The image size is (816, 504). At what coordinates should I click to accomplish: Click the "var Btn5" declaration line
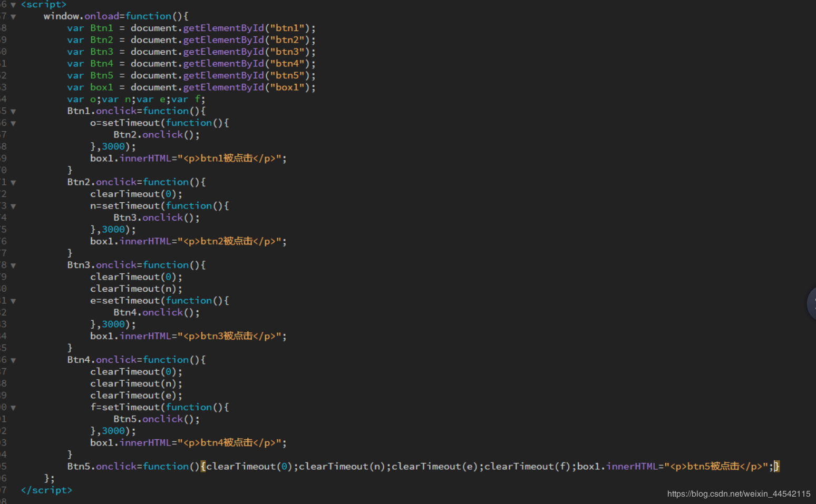(191, 75)
